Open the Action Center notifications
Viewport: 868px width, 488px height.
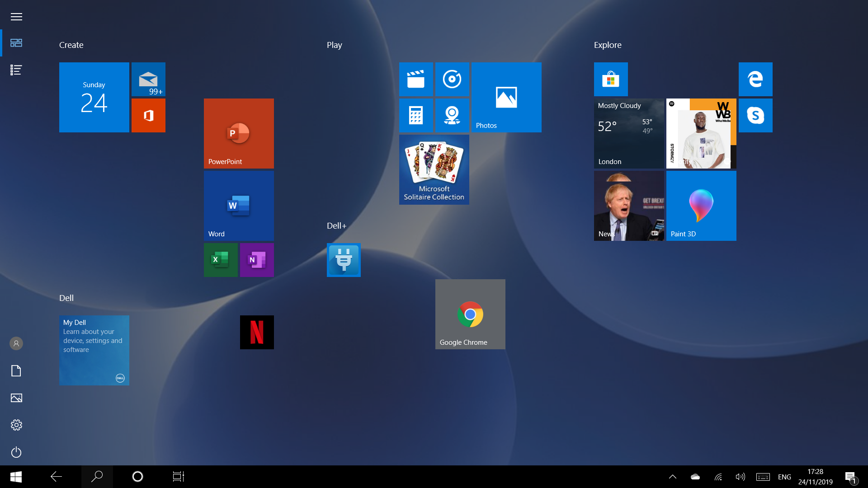850,477
